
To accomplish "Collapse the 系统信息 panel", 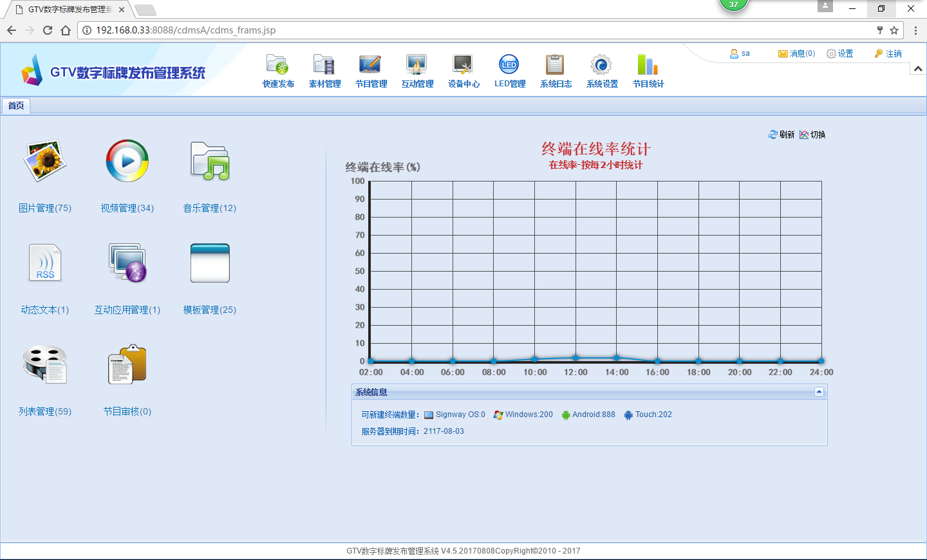I will 819,392.
